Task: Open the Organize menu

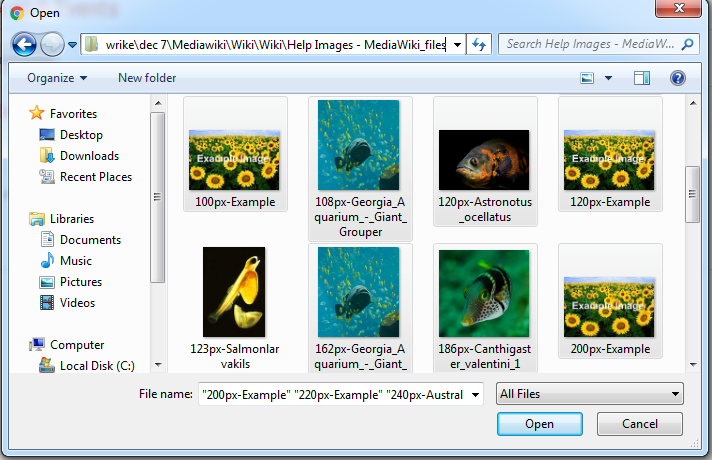Action: tap(57, 78)
